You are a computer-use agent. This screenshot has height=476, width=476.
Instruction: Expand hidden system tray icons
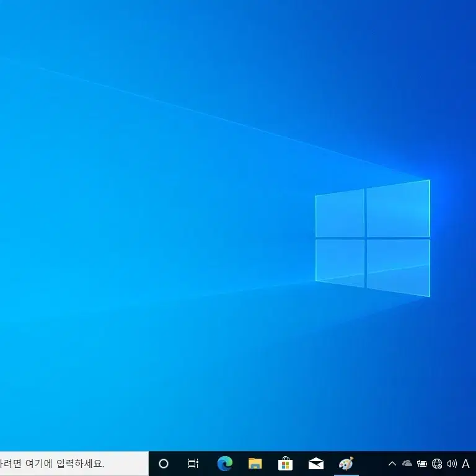[x=392, y=464]
